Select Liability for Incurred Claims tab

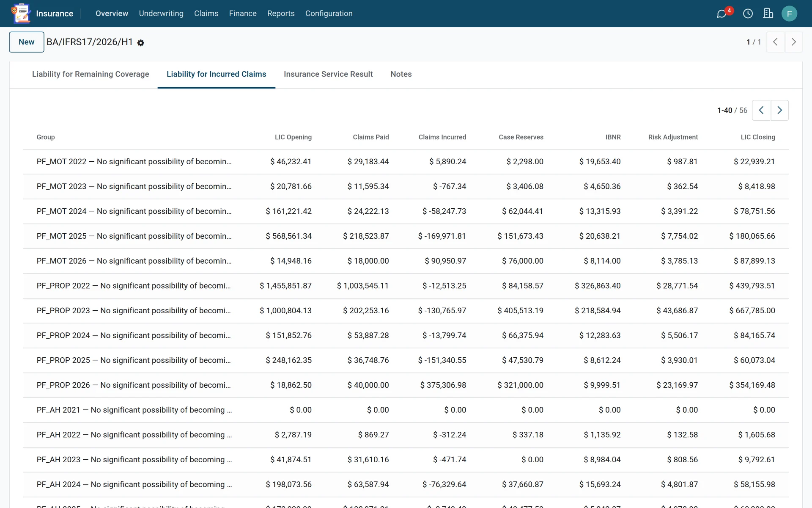216,74
